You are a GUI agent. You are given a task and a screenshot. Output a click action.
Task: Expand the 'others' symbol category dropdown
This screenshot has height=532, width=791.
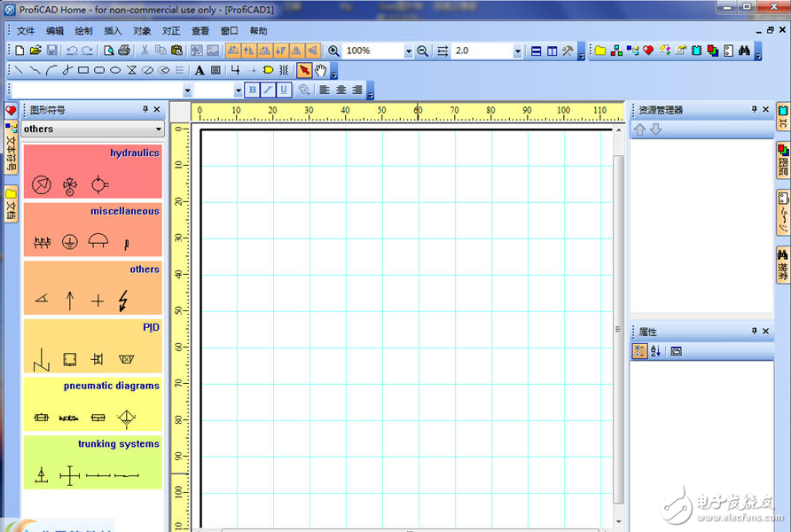pos(159,129)
